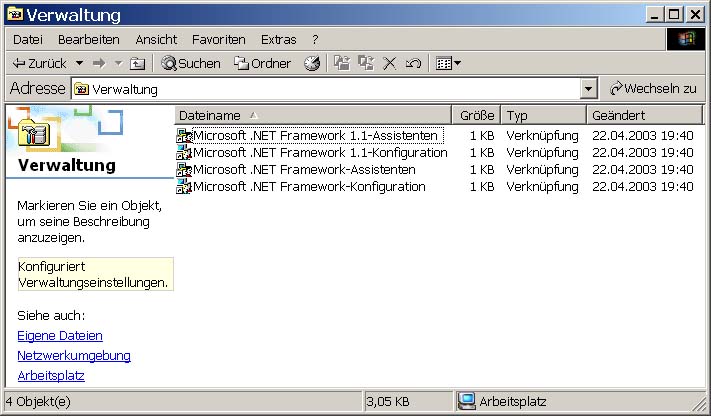Click the delete X icon in toolbar

pyautogui.click(x=389, y=63)
